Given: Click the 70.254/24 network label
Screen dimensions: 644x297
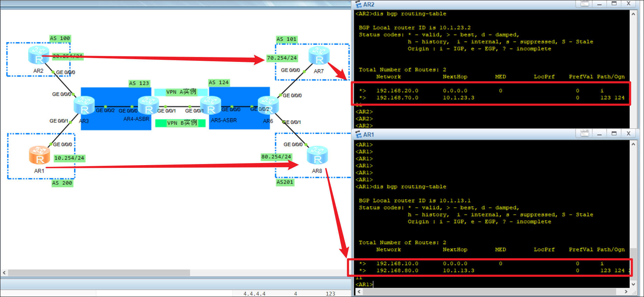Looking at the screenshot, I should (x=282, y=58).
